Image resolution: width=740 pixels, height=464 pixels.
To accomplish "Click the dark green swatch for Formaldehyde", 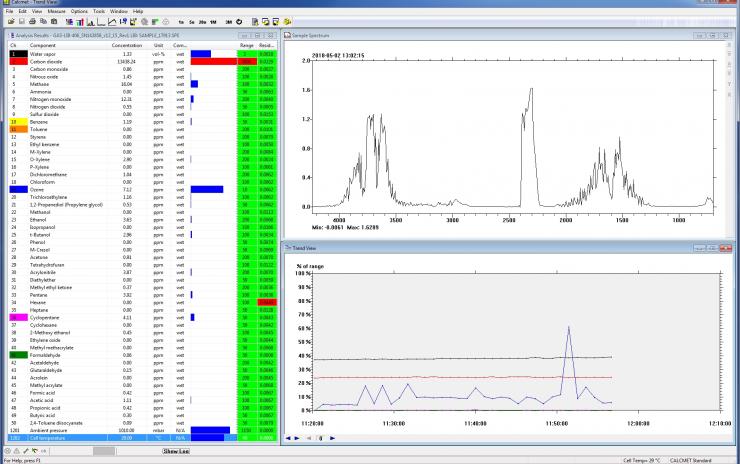I will tap(18, 355).
